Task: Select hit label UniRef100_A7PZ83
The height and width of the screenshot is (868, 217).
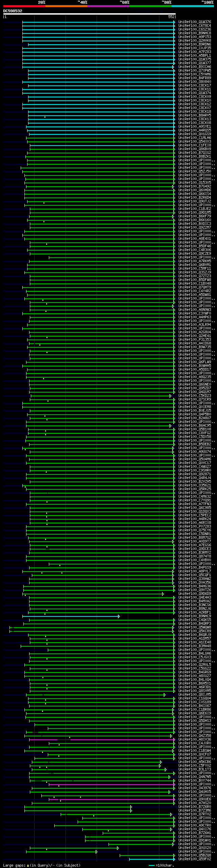Action: (195, 52)
